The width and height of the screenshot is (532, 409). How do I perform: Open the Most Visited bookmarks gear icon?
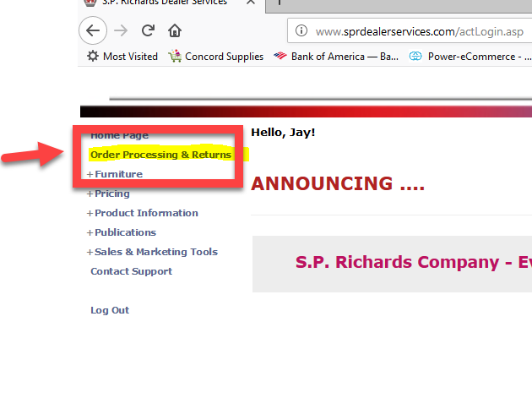93,57
